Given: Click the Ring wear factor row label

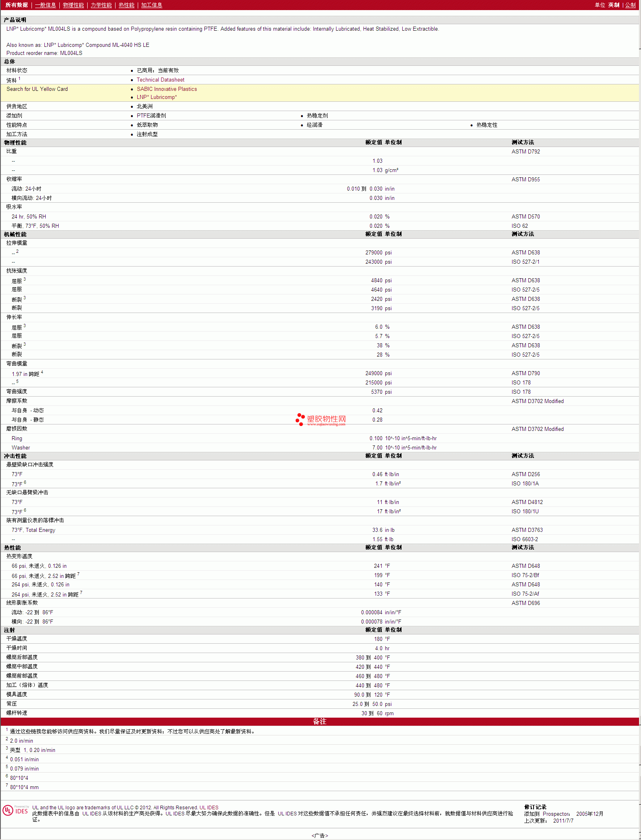Looking at the screenshot, I should [17, 439].
